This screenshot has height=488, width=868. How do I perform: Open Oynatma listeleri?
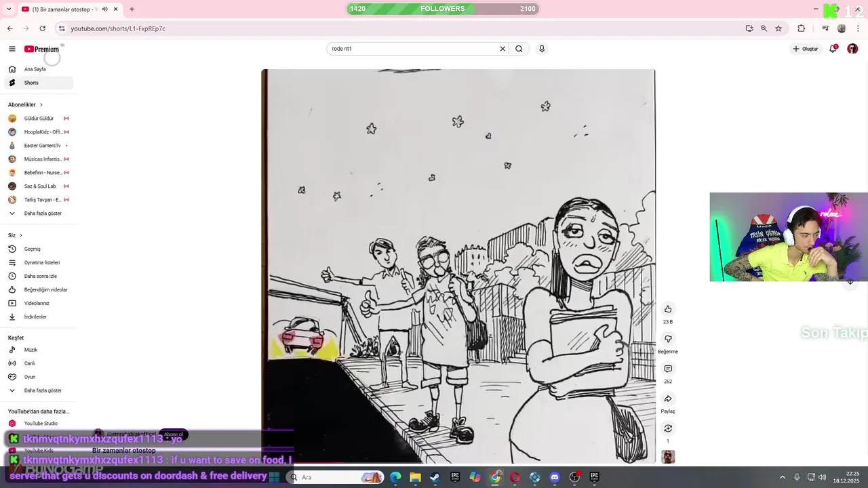[39, 262]
